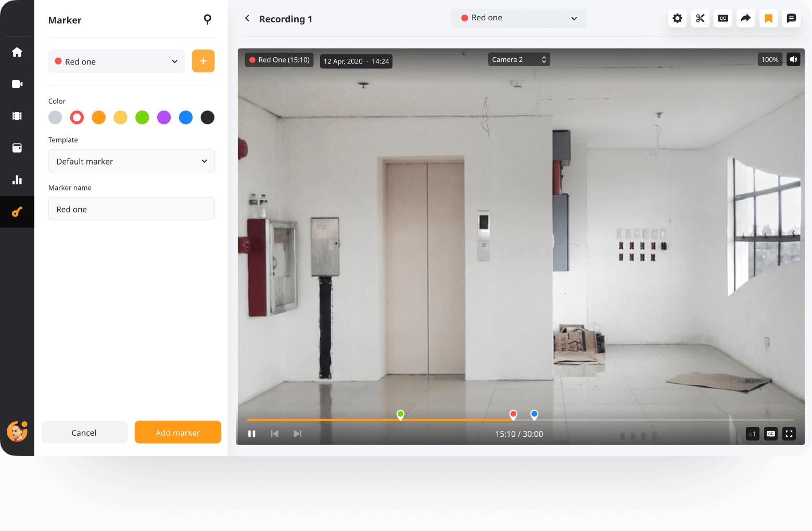Click the Red One (15:10) marker label
812x531 pixels.
[x=280, y=60]
